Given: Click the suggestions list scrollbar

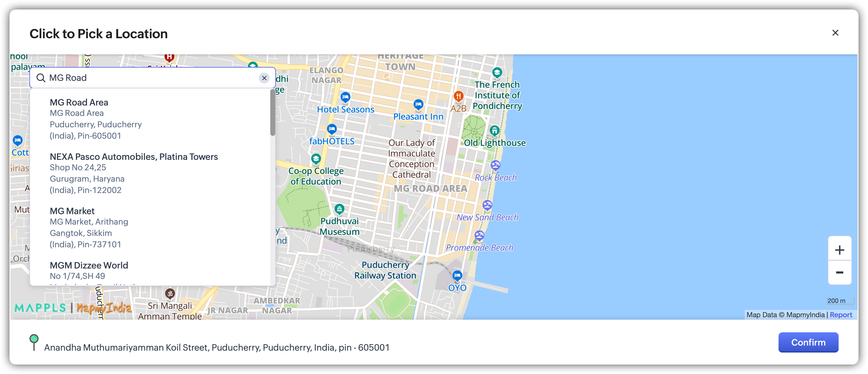Looking at the screenshot, I should tap(272, 113).
